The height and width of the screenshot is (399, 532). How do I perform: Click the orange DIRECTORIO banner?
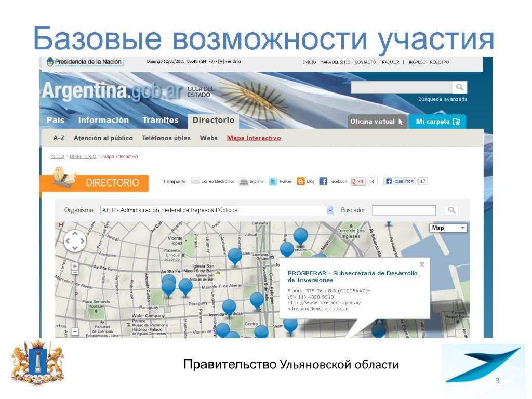pyautogui.click(x=95, y=183)
